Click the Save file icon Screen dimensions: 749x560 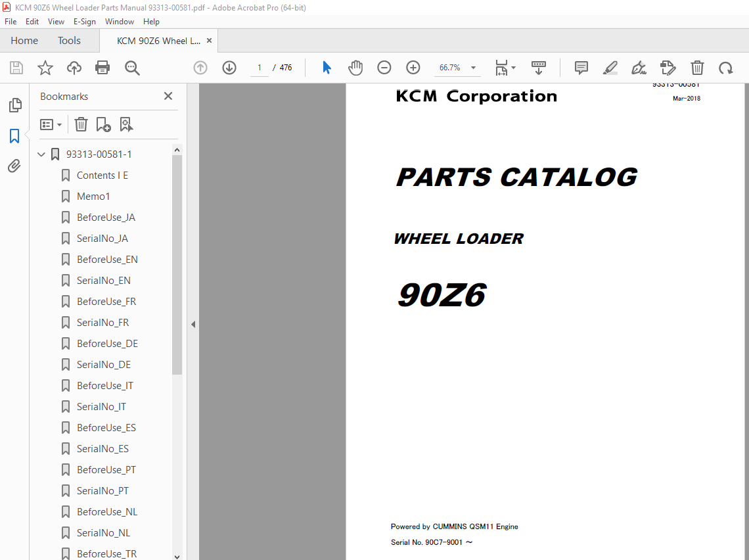tap(16, 68)
